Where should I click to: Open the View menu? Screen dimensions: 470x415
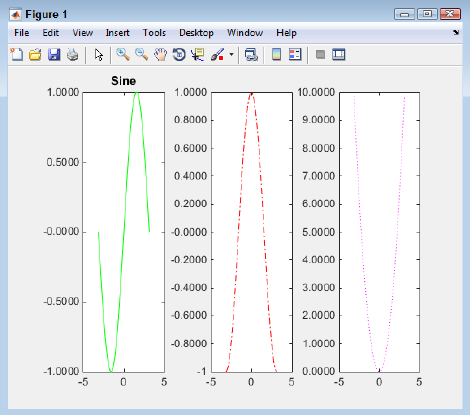(83, 33)
